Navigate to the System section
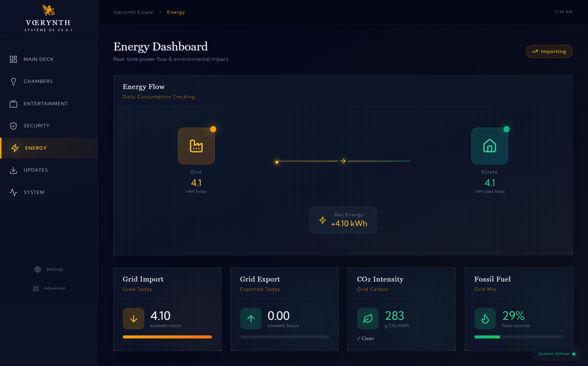588x366 pixels. pyautogui.click(x=34, y=192)
